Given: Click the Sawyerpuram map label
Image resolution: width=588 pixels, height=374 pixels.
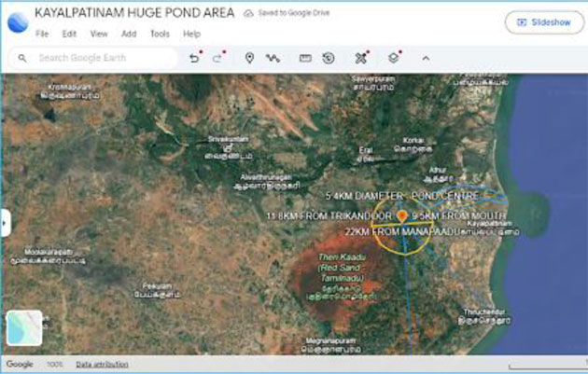Looking at the screenshot, I should click(x=373, y=83).
